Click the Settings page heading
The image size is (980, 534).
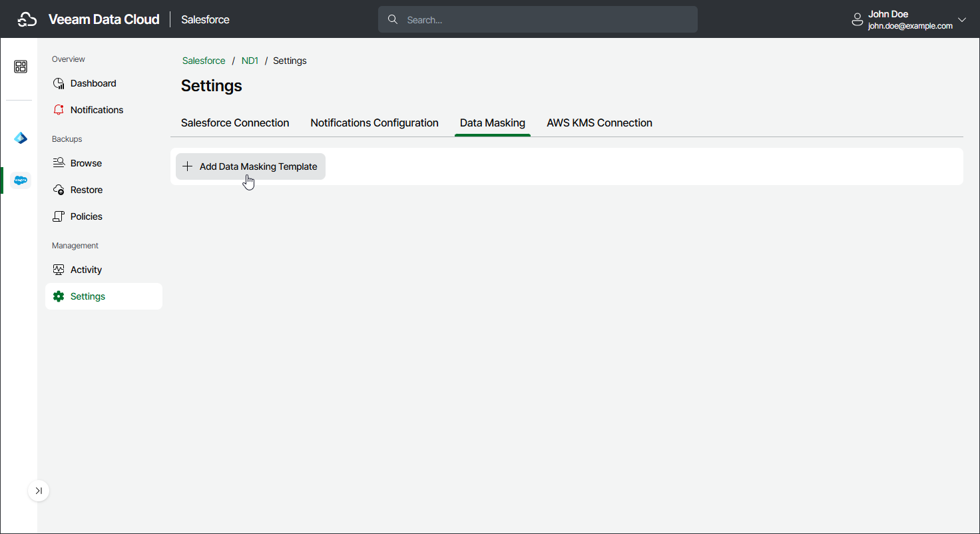[x=212, y=86]
